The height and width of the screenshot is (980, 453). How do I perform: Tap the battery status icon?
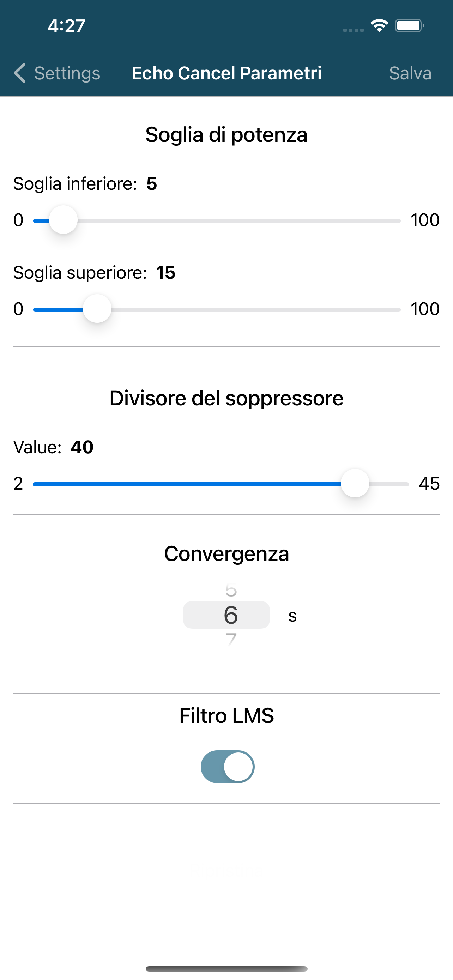409,26
